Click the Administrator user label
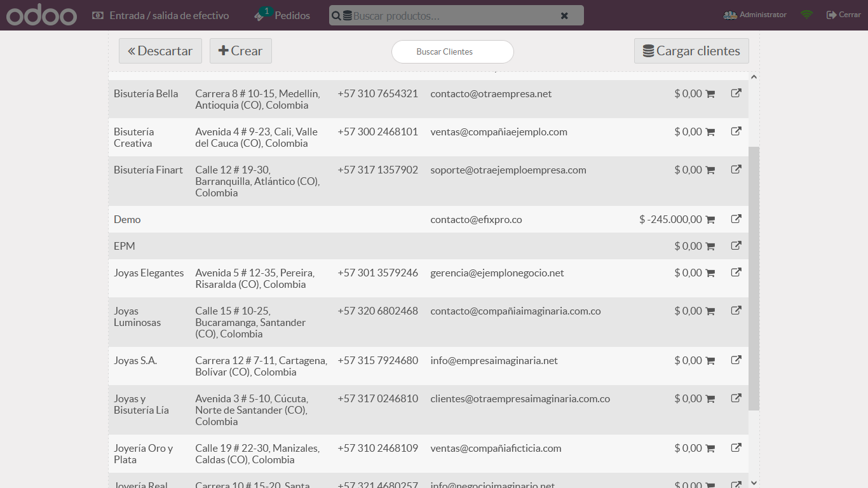Image resolution: width=868 pixels, height=488 pixels. (x=755, y=15)
